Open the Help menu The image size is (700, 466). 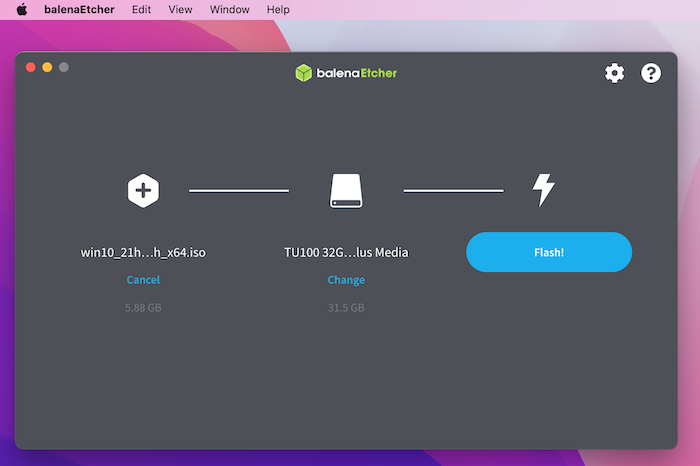(x=278, y=9)
